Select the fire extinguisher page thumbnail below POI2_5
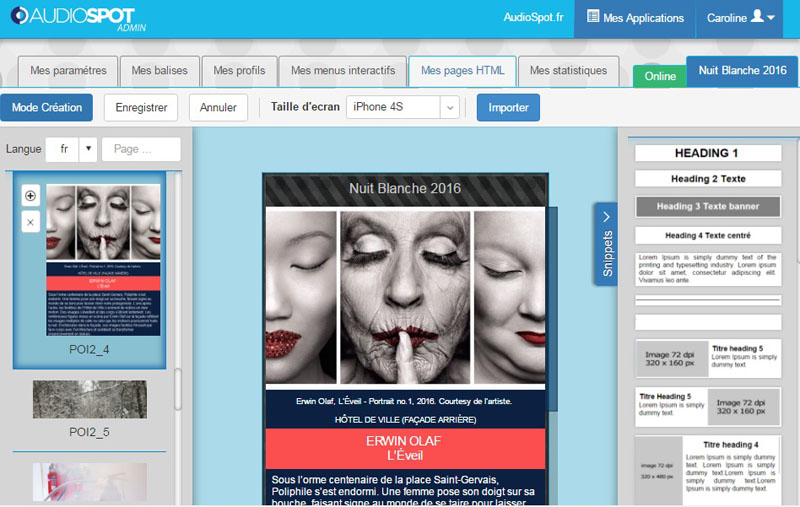 click(x=90, y=482)
